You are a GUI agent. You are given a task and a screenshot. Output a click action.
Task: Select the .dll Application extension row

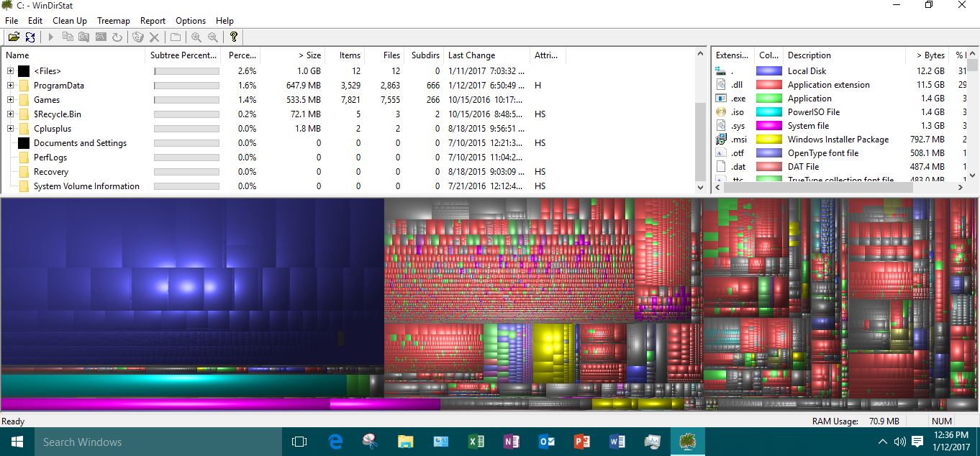tap(840, 85)
